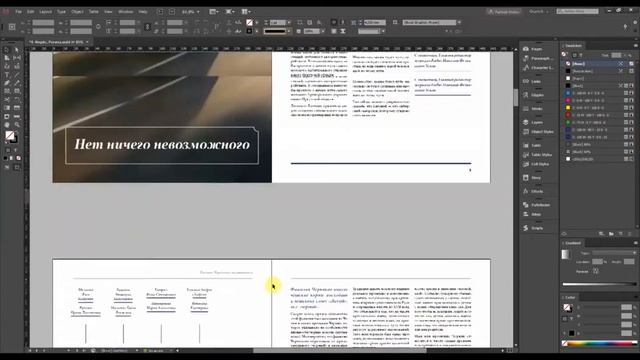Toggle formatting affects text in Swatches panel
Image resolution: width=640 pixels, height=360 pixels.
581,55
